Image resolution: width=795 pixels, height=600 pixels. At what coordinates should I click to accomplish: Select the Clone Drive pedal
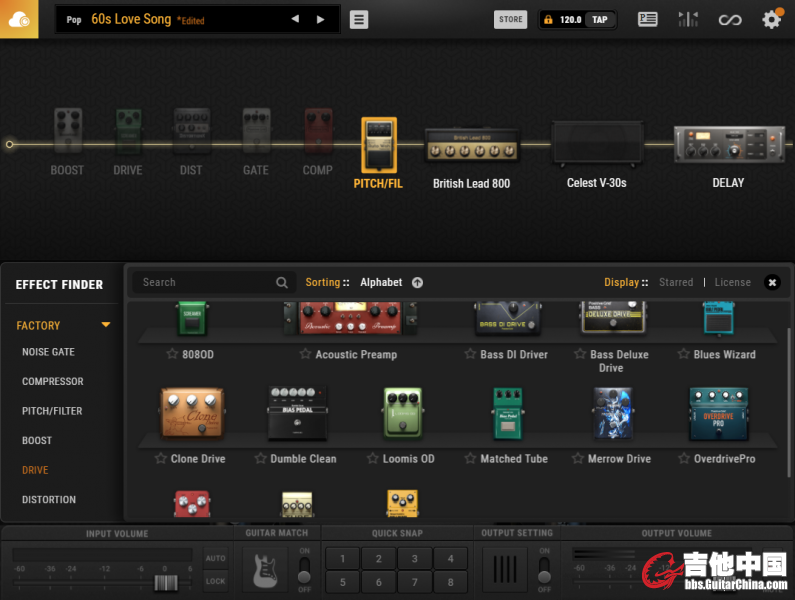point(192,414)
